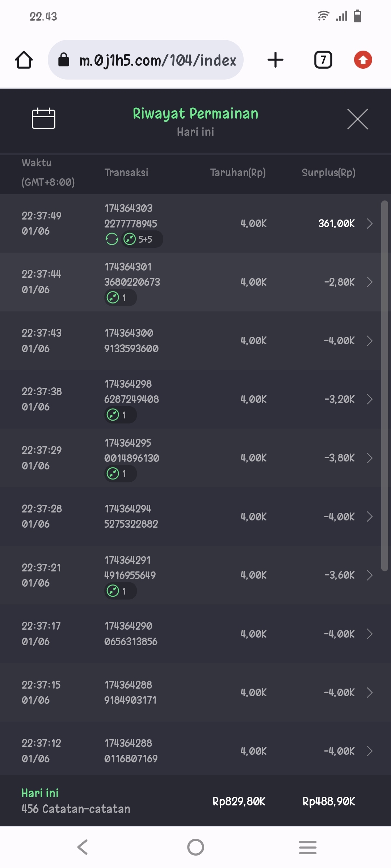Expand details of the 361,00K surplus row
The width and height of the screenshot is (391, 868).
369,224
